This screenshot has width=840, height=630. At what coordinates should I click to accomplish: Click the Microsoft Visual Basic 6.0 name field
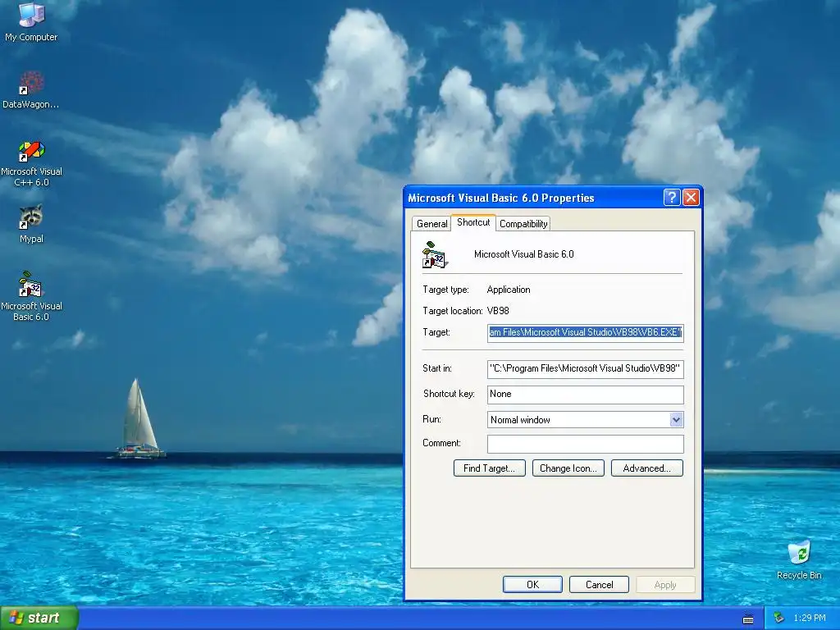click(x=524, y=254)
